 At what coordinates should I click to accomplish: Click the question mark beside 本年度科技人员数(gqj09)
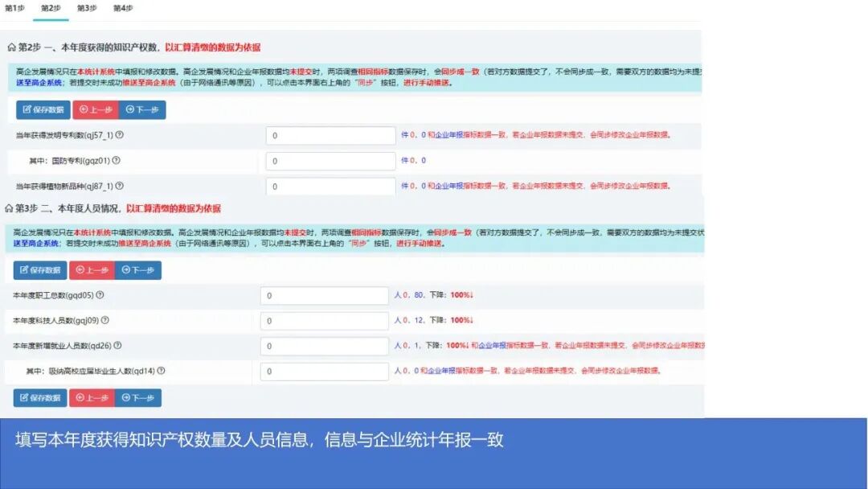pos(105,320)
